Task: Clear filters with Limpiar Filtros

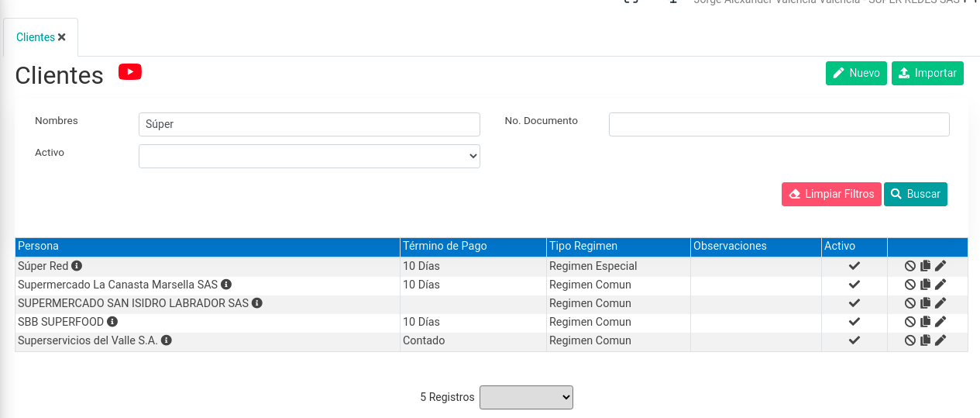Action: (x=831, y=194)
